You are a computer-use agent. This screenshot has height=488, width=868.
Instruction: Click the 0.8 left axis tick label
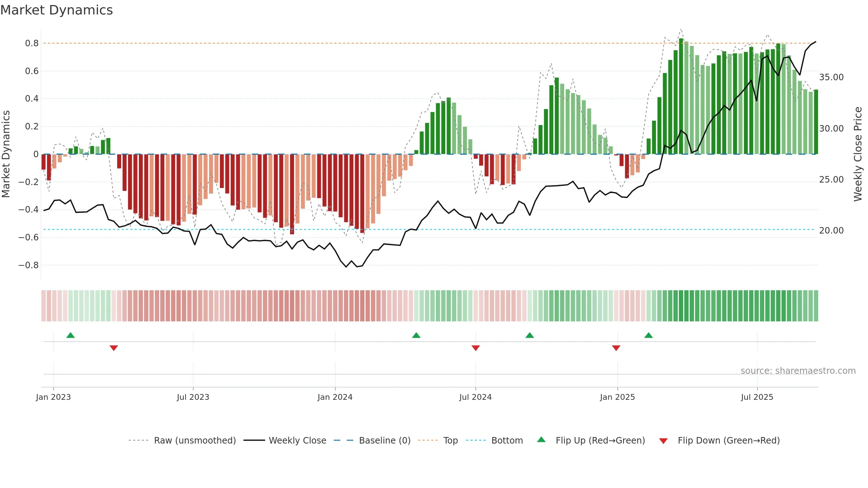(32, 43)
